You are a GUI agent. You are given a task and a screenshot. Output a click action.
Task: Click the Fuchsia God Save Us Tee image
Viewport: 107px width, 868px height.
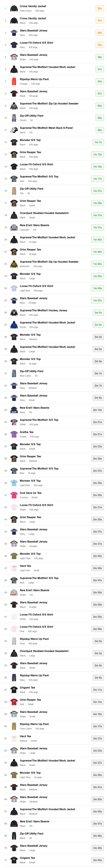pos(14,495)
